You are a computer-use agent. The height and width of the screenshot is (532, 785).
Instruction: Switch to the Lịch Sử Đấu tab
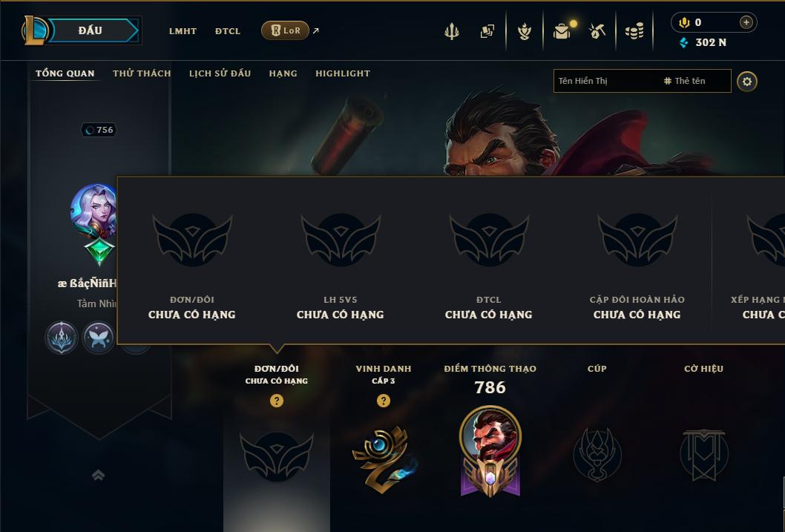pyautogui.click(x=220, y=73)
